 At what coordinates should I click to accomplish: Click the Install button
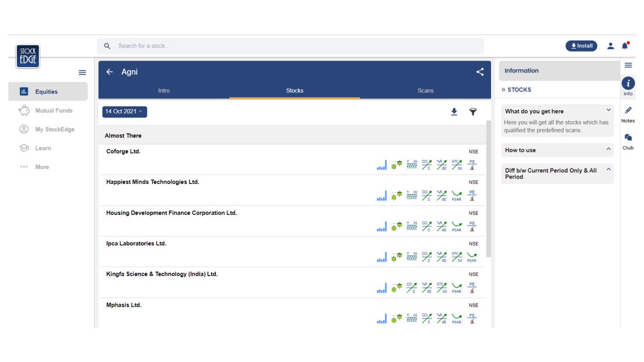[581, 46]
